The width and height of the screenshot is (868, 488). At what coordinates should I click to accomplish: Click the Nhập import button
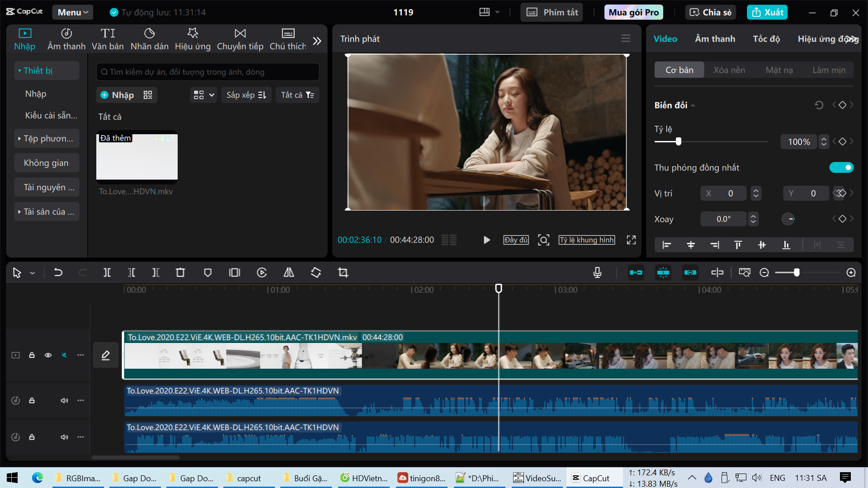[117, 95]
